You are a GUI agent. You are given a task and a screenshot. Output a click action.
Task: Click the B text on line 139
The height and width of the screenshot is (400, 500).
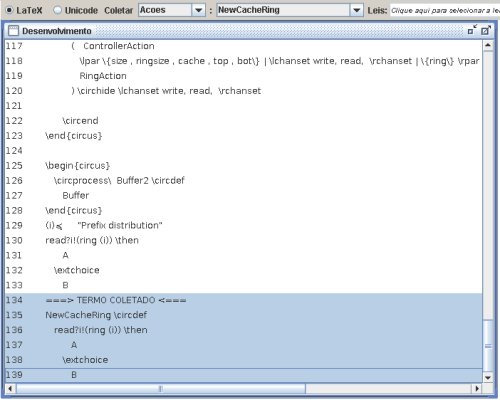click(74, 375)
